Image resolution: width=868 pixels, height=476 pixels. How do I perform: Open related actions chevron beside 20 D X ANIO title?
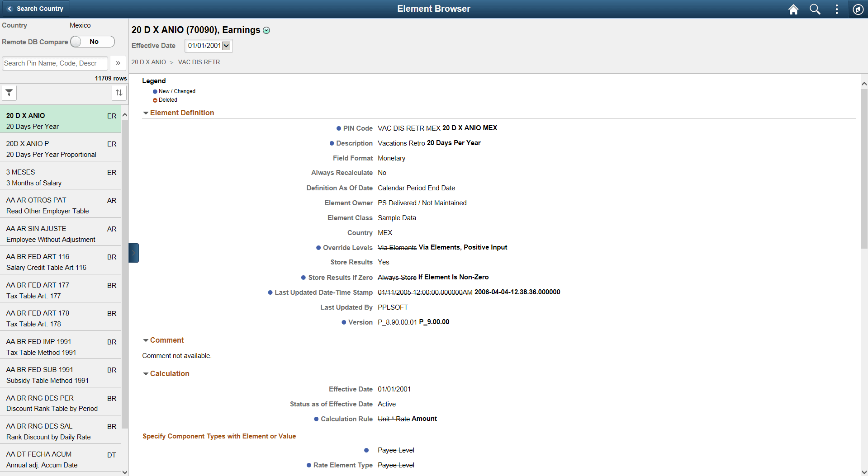pyautogui.click(x=266, y=30)
